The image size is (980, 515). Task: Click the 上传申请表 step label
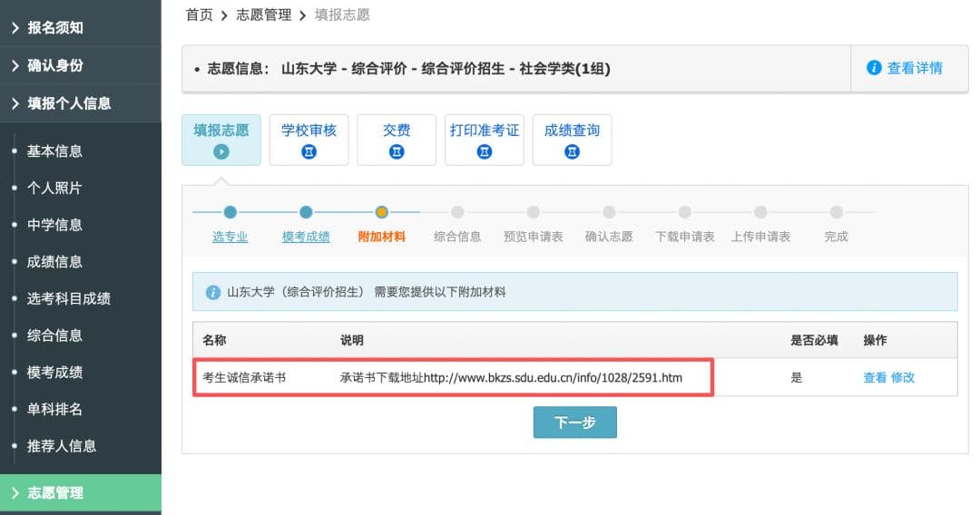760,237
